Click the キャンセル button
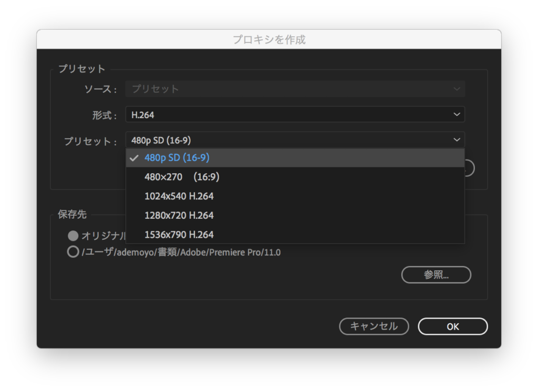 pyautogui.click(x=374, y=326)
